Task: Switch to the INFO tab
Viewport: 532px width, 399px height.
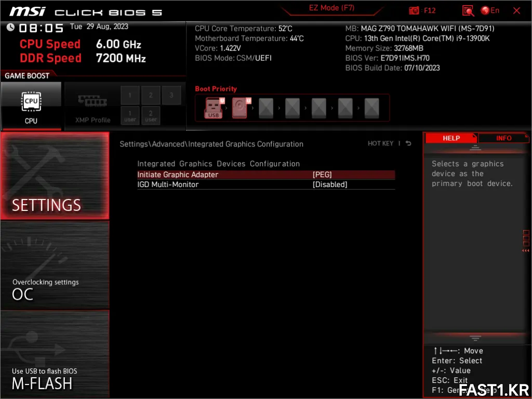Action: pyautogui.click(x=503, y=138)
